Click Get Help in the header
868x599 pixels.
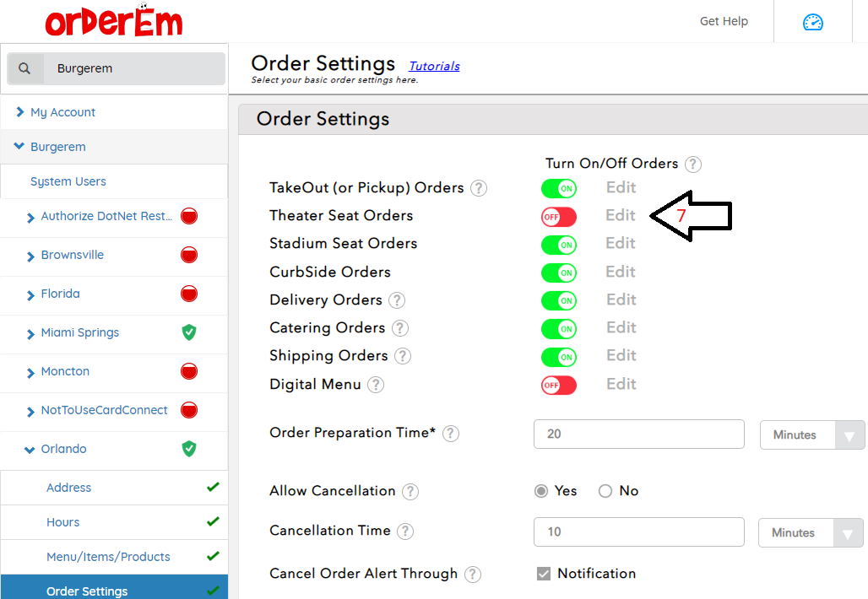724,21
